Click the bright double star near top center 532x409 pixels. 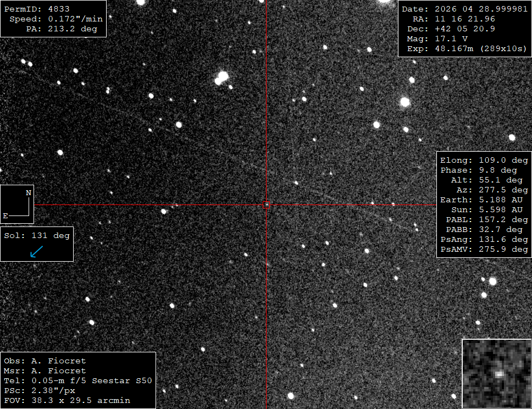point(221,78)
